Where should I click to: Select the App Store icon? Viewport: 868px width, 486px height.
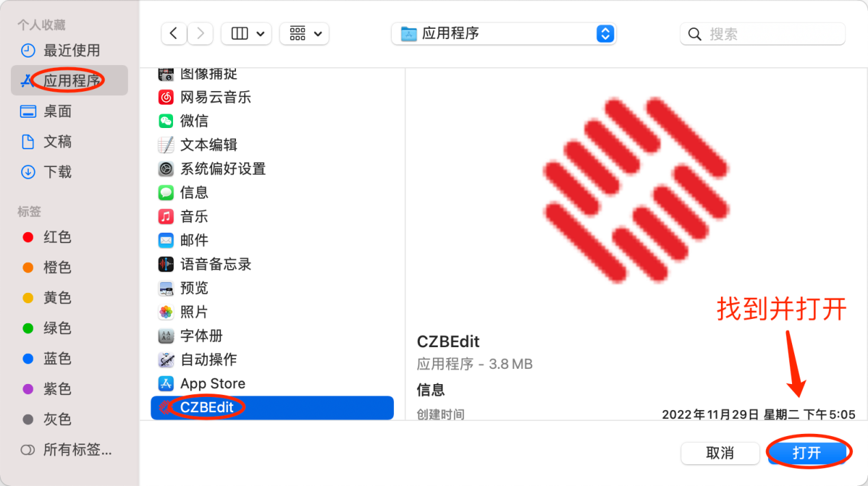point(166,383)
